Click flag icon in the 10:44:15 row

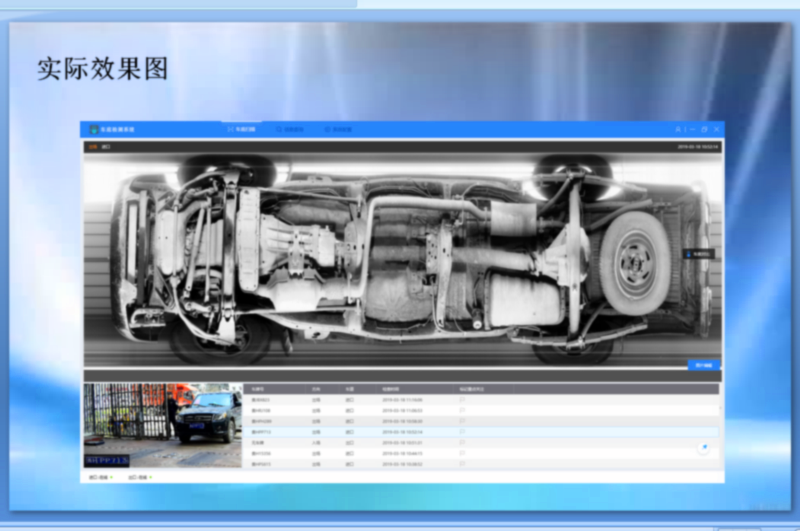pos(462,453)
